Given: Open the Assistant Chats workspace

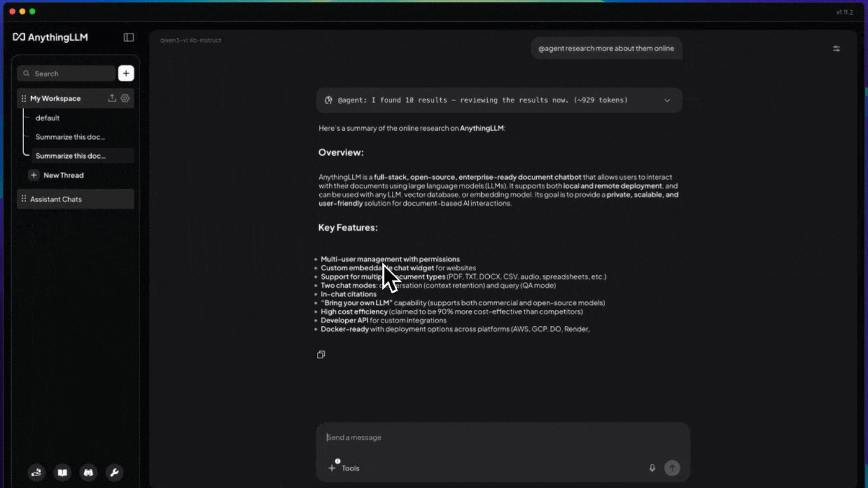Looking at the screenshot, I should pos(76,199).
